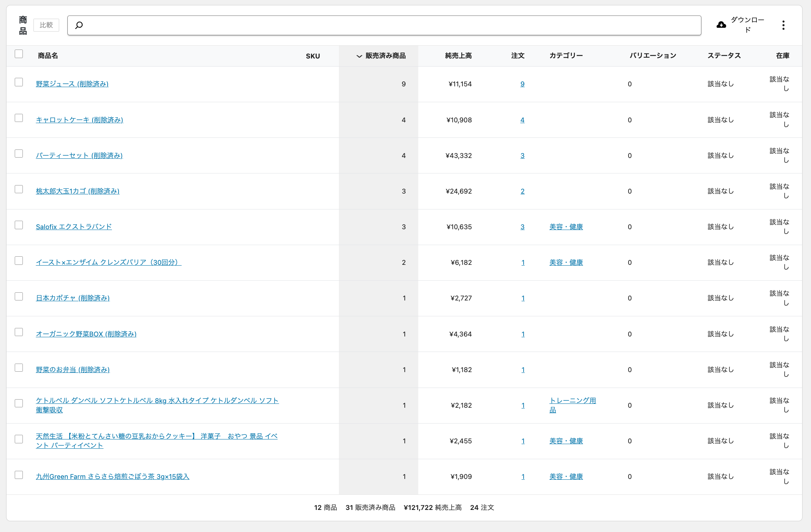Open 美容・健康 category for Salofix row
Viewport: 811px width, 532px height.
click(x=566, y=227)
